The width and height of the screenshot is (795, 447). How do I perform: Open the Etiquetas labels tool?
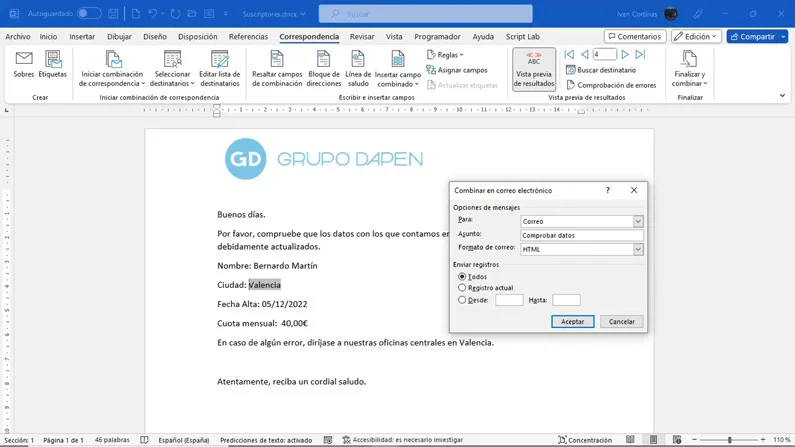coord(53,64)
